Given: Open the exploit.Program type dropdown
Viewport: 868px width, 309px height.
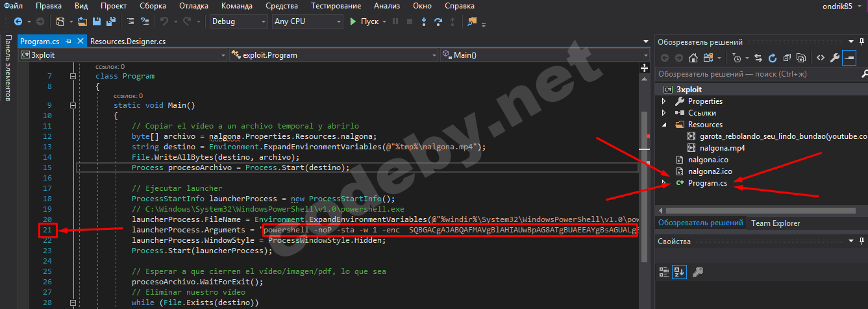Looking at the screenshot, I should [x=333, y=55].
